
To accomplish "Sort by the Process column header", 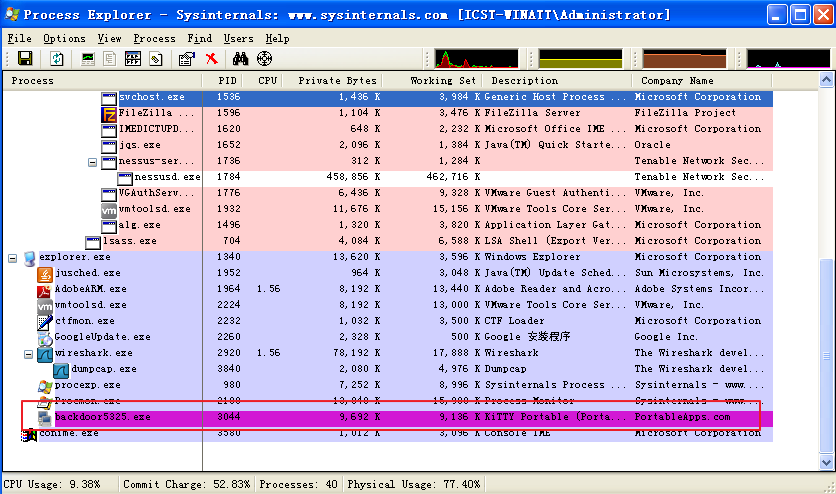I will point(102,80).
